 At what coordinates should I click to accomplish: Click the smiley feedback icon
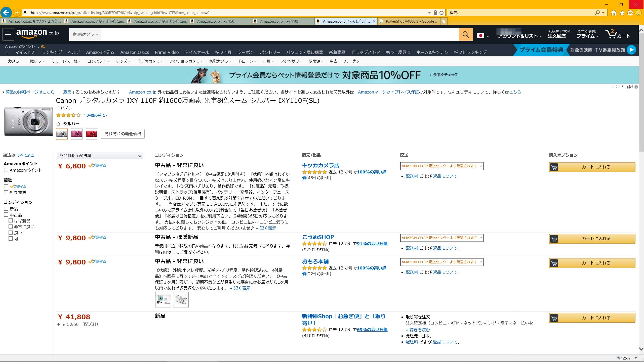pos(639,13)
